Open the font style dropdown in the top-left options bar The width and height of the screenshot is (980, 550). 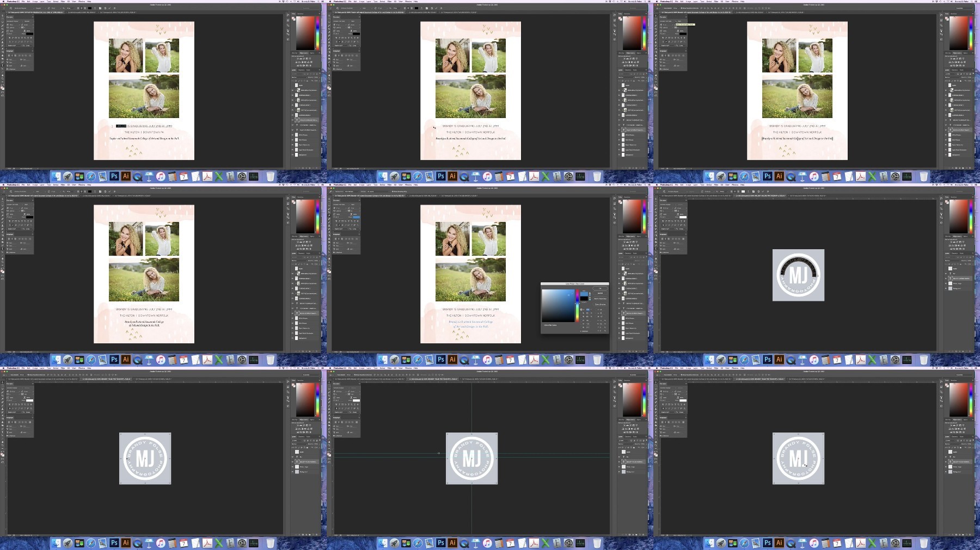coord(40,8)
